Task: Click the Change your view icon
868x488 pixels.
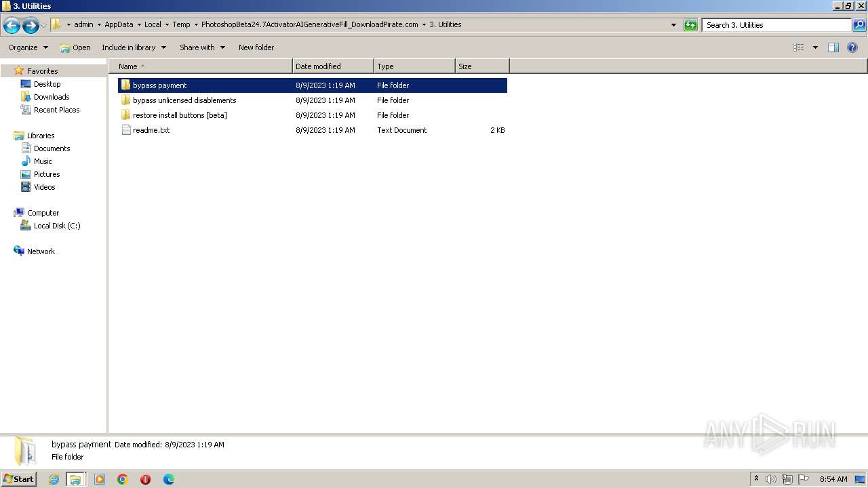Action: pyautogui.click(x=799, y=47)
